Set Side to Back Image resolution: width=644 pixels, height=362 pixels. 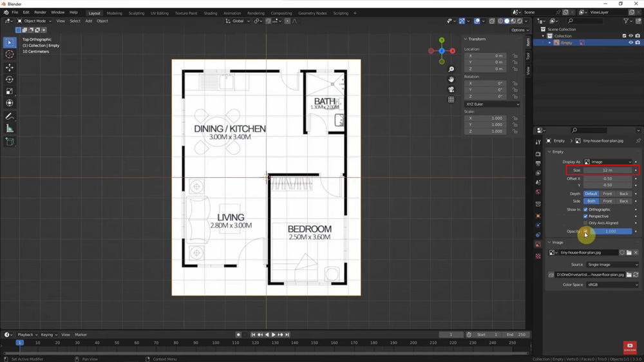[623, 201]
